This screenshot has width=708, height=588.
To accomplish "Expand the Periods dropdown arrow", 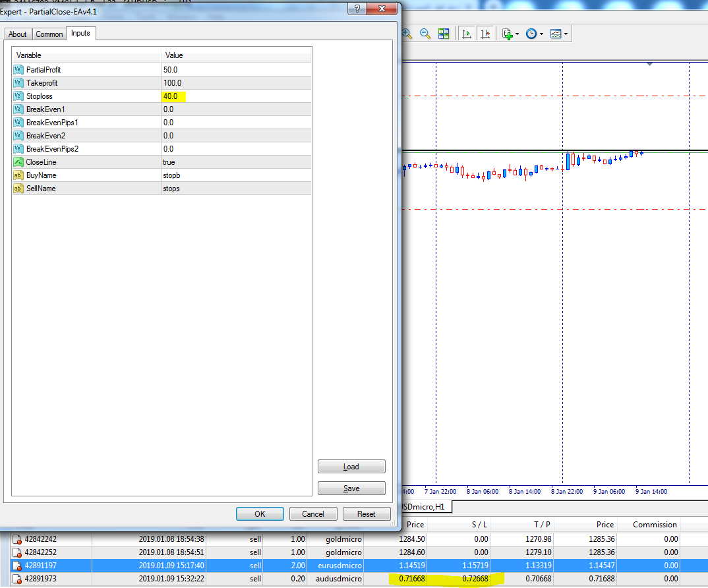I will [x=541, y=34].
